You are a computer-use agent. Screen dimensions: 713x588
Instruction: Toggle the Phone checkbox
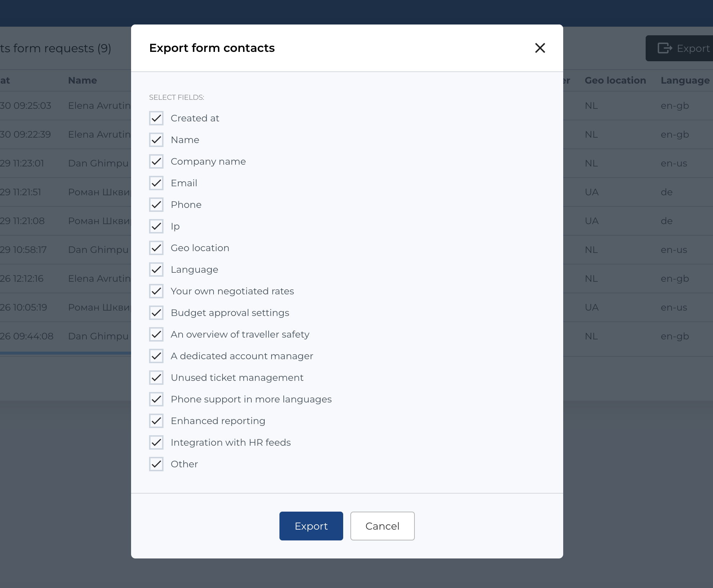pos(156,205)
